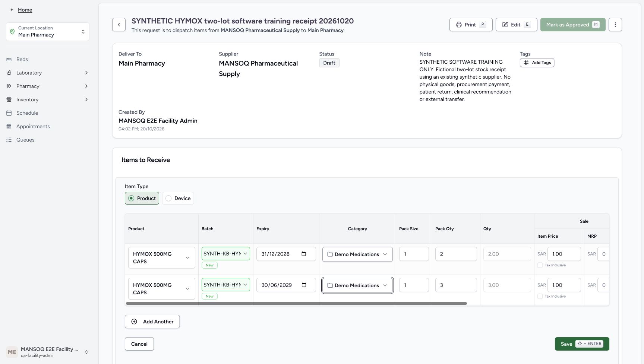The height and width of the screenshot is (364, 644).
Task: Click the Schedule calendar icon
Action: pyautogui.click(x=9, y=113)
